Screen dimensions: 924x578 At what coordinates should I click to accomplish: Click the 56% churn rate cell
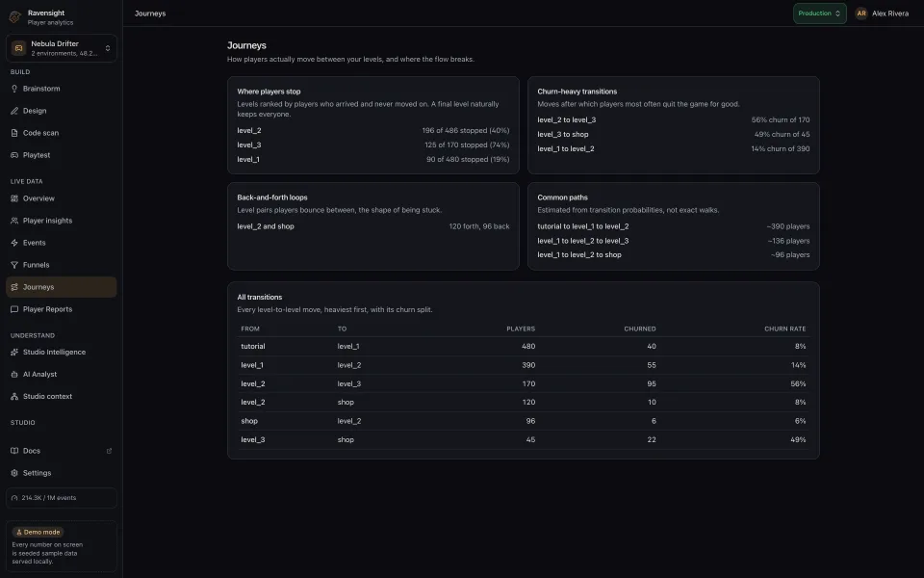coord(798,383)
